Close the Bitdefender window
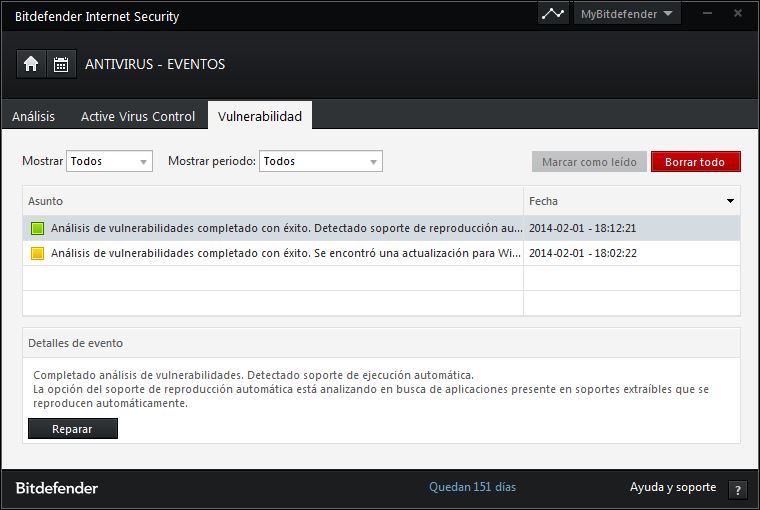 coord(738,13)
